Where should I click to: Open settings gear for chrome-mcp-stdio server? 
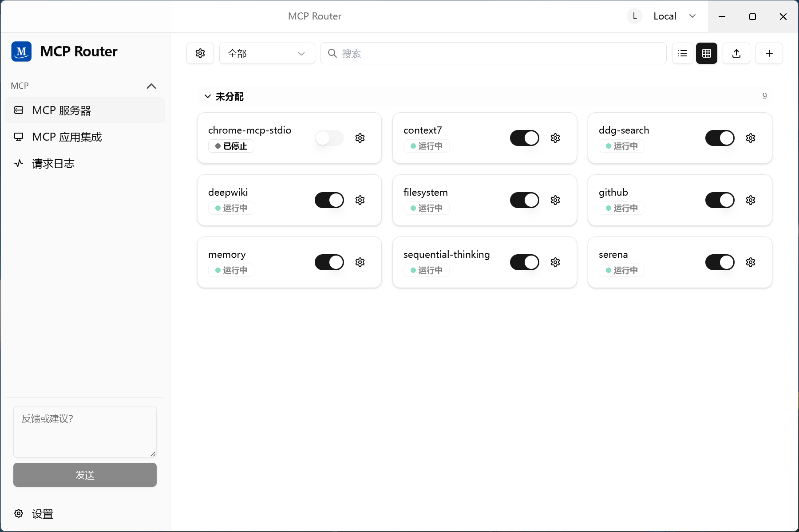(x=360, y=138)
